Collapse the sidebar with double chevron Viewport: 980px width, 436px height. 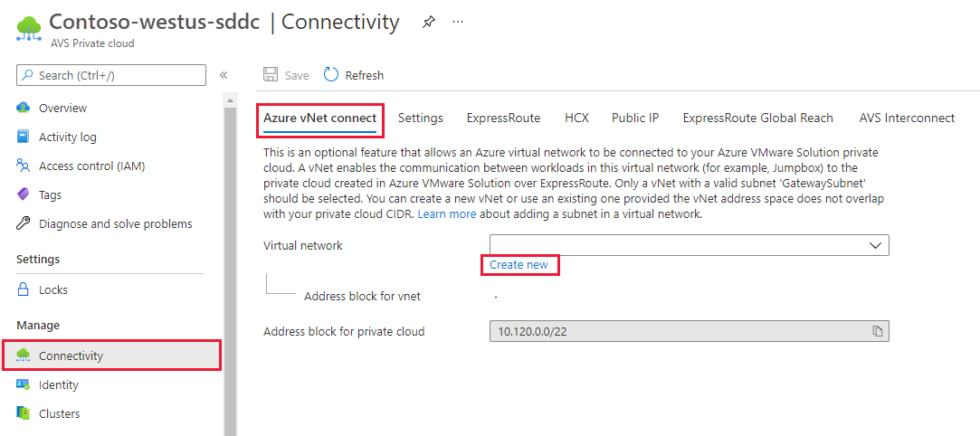224,75
